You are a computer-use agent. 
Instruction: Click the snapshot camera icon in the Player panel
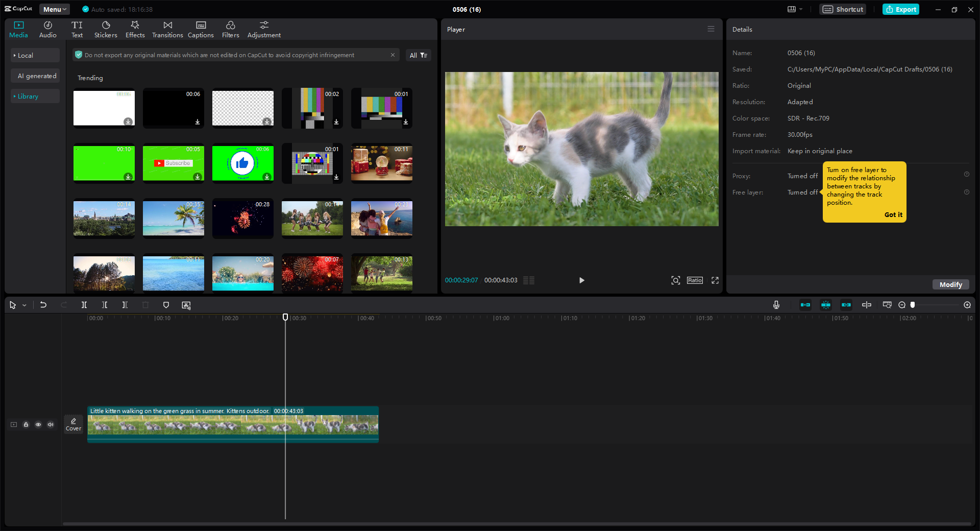(x=675, y=280)
